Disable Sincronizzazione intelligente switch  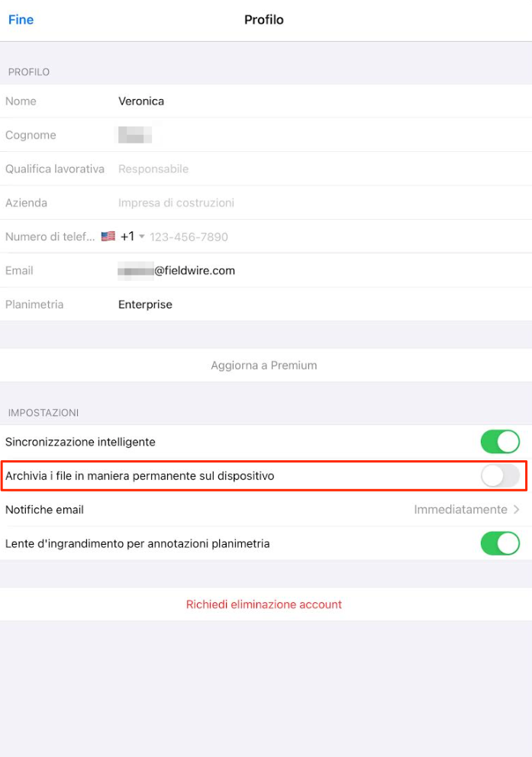point(500,442)
